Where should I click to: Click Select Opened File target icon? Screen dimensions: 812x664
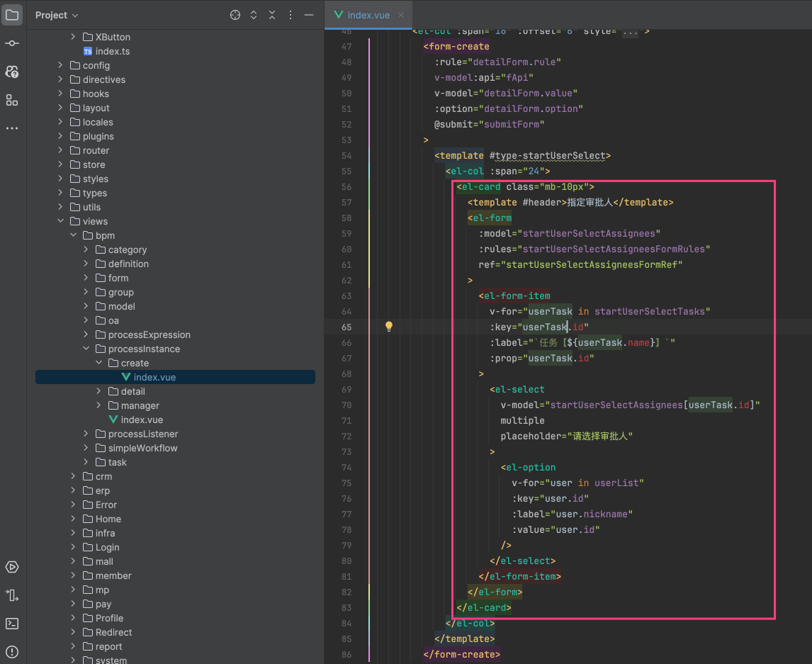point(235,15)
